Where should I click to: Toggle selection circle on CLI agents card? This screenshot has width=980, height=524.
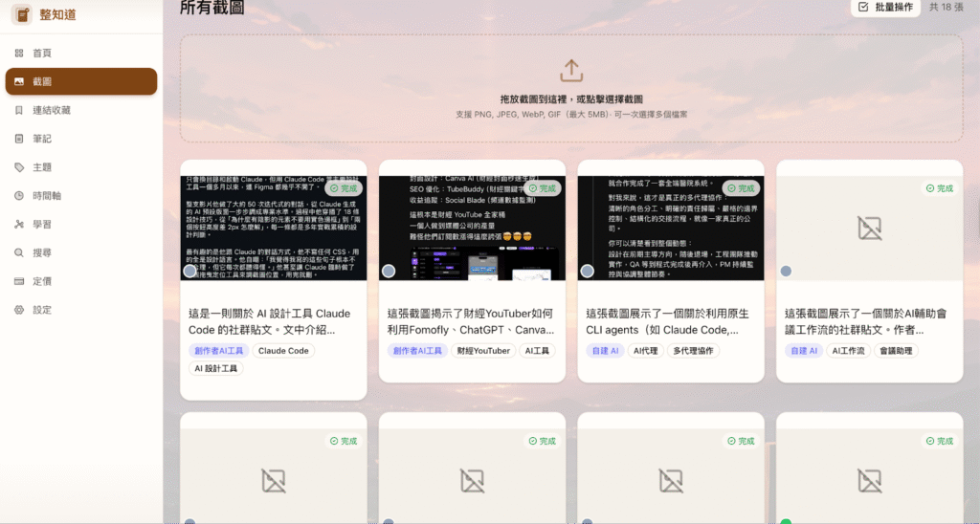pos(588,271)
